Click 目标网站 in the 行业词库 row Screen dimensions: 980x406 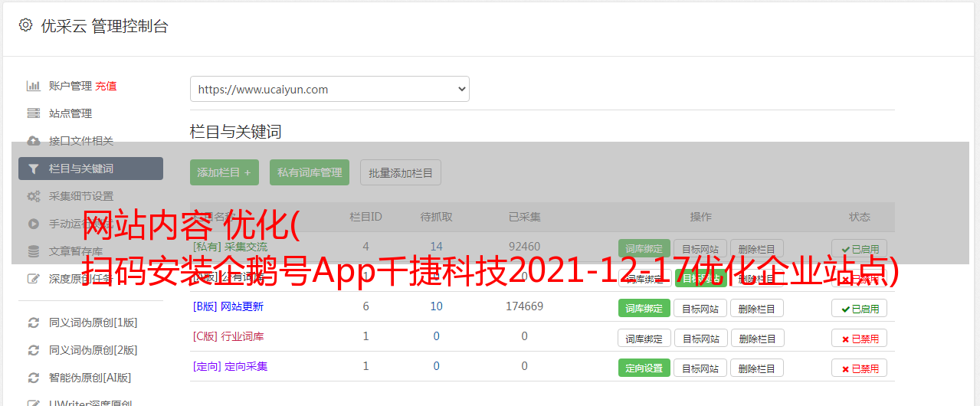tap(700, 338)
